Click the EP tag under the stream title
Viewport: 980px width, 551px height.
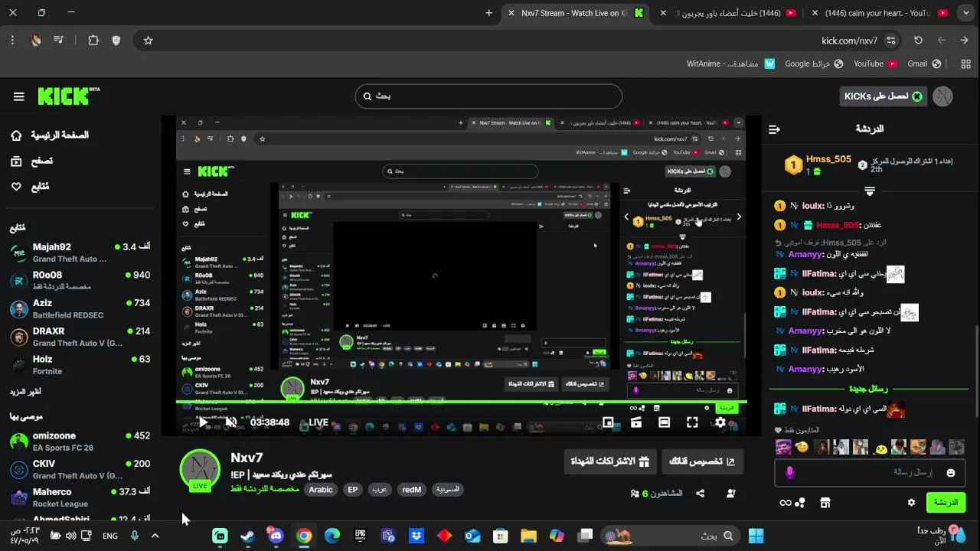coord(353,490)
